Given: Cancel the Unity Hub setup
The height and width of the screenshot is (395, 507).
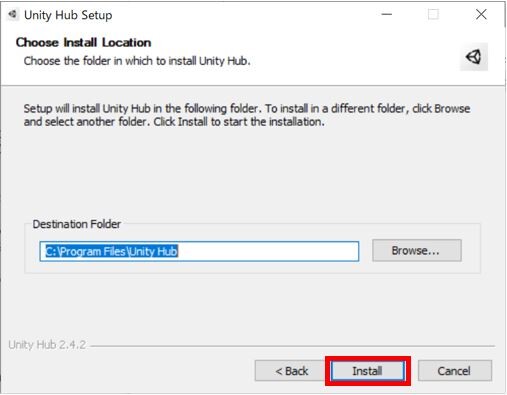Looking at the screenshot, I should 454,370.
